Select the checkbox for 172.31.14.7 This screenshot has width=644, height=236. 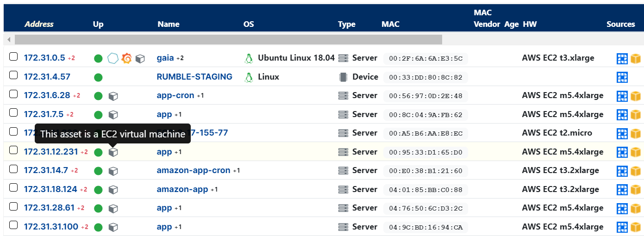(x=14, y=169)
